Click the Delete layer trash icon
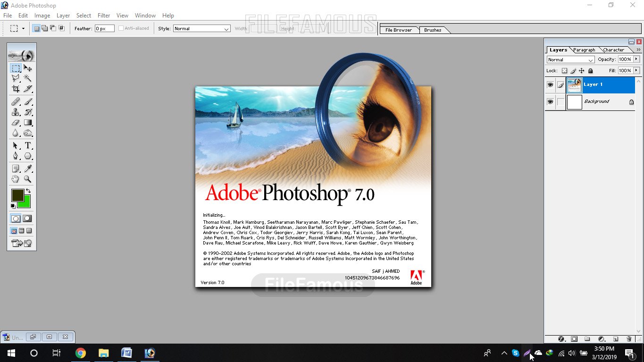The image size is (644, 362). (x=629, y=339)
